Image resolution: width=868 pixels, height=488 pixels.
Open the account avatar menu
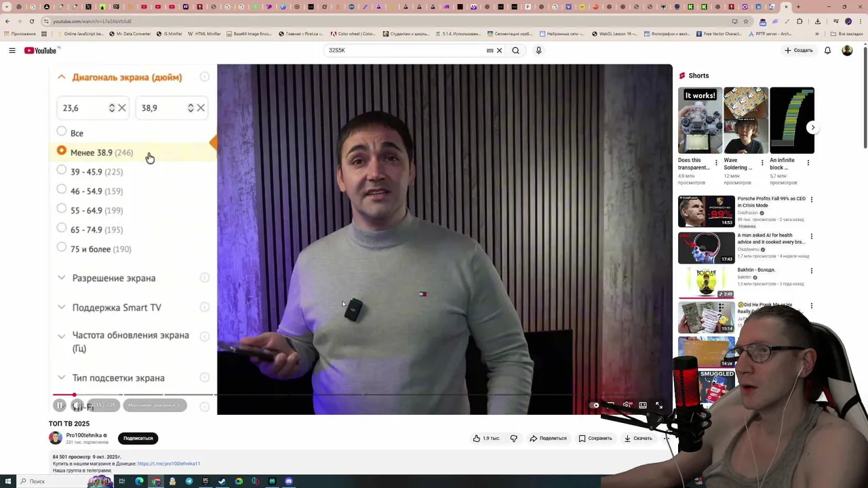[847, 50]
